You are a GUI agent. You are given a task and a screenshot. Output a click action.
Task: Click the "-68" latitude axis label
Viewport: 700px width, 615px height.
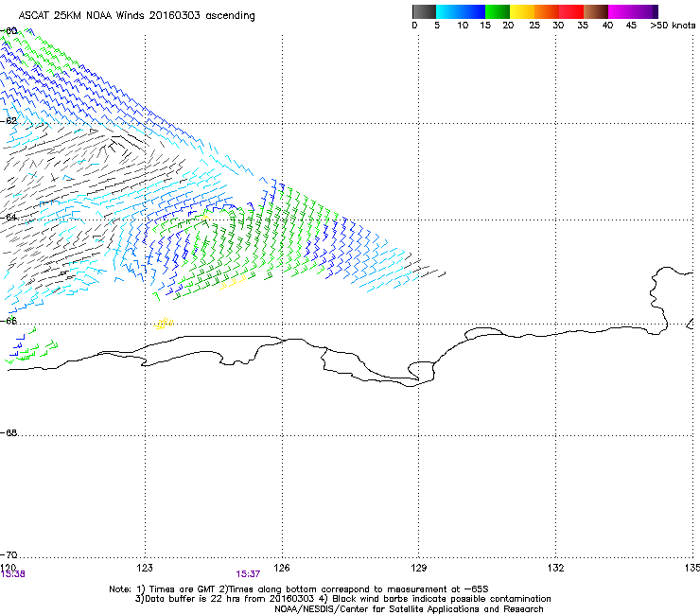9,432
